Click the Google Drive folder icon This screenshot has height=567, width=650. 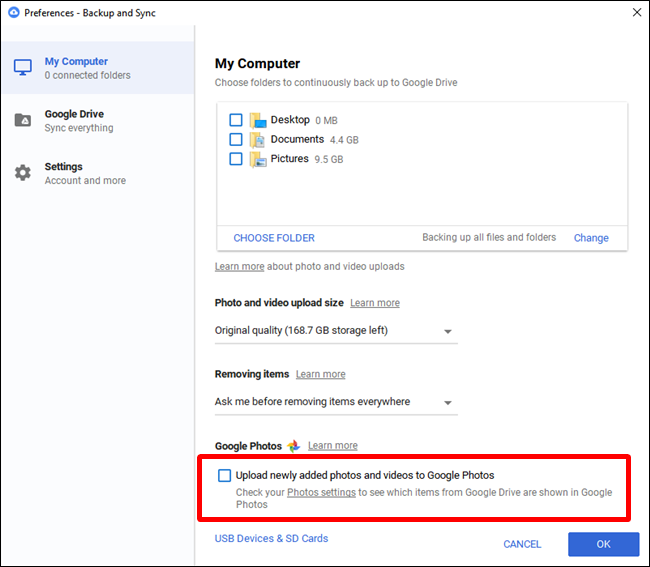click(22, 121)
